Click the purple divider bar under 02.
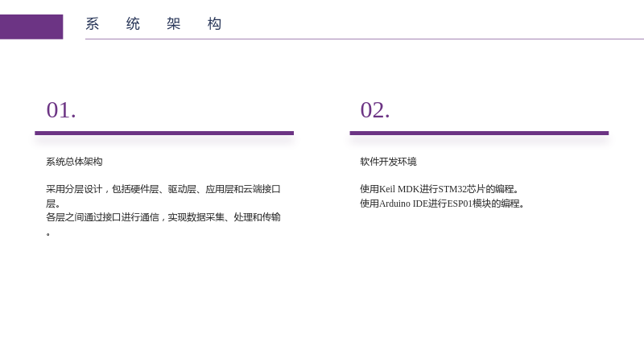 (x=479, y=133)
